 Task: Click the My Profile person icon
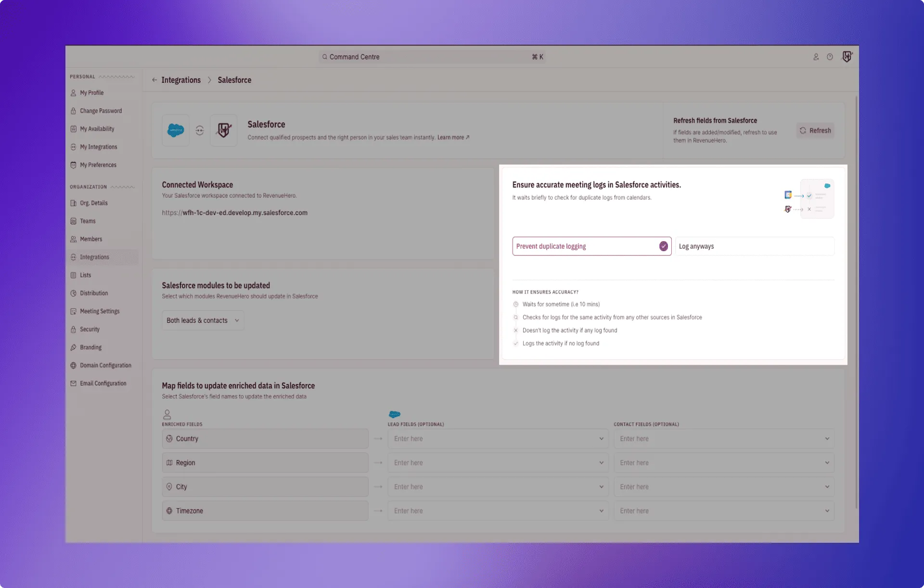(73, 93)
